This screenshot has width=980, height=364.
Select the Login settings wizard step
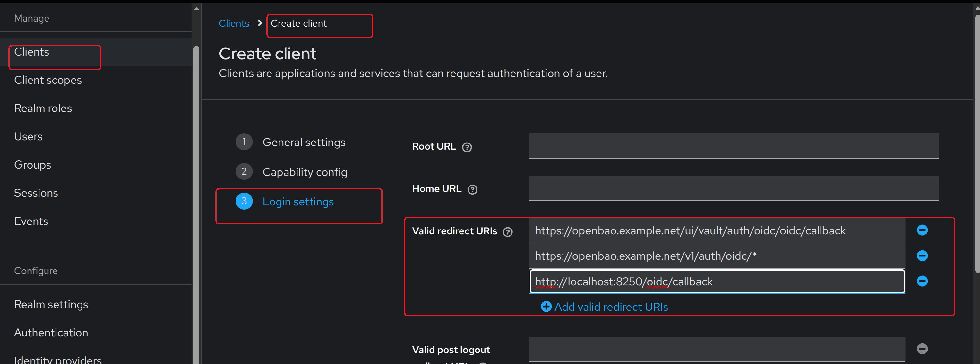tap(297, 202)
